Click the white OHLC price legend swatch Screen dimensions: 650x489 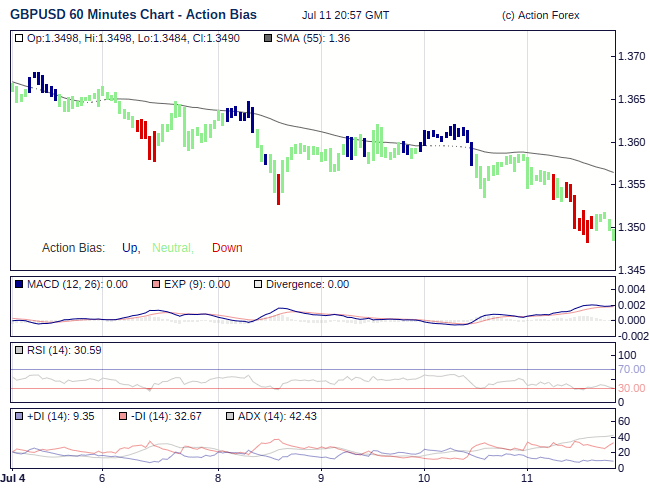tap(19, 38)
